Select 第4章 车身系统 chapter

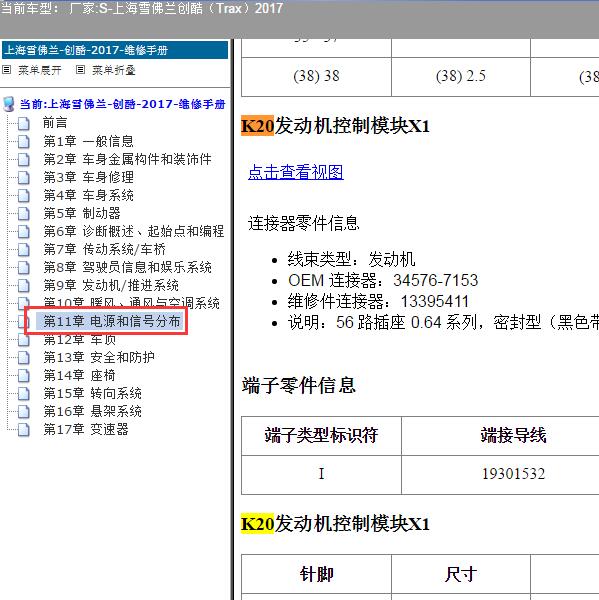(x=88, y=195)
